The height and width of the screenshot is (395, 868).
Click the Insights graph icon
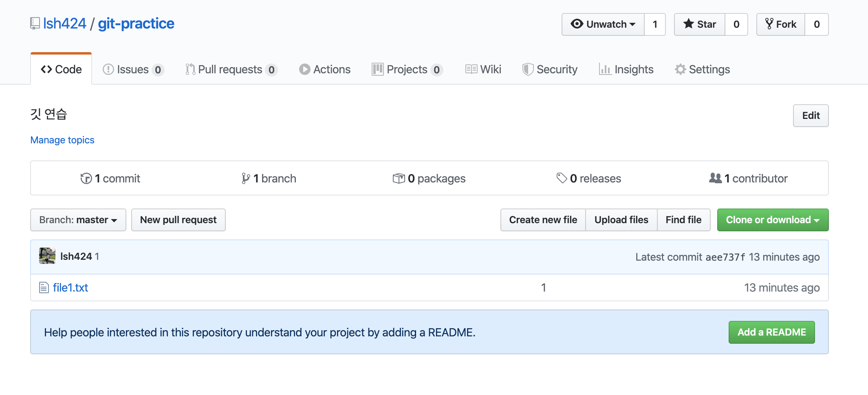tap(605, 70)
